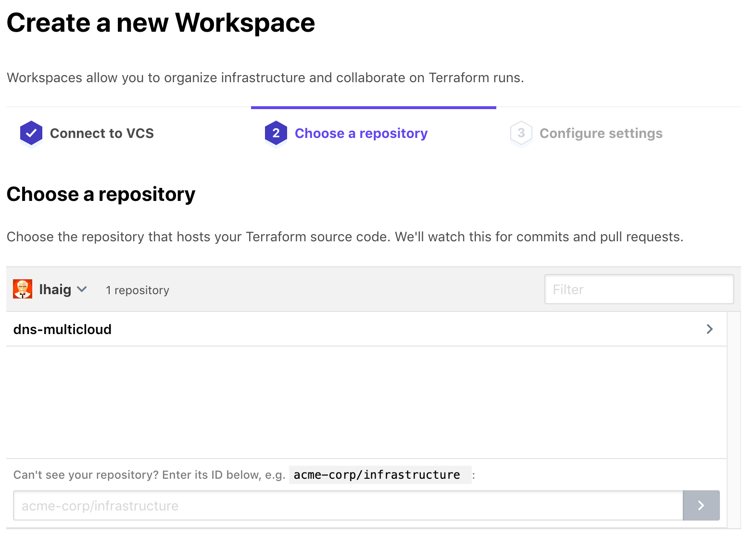Click the Can't see your repository hint text
Image resolution: width=756 pixels, height=547 pixels.
[x=149, y=475]
